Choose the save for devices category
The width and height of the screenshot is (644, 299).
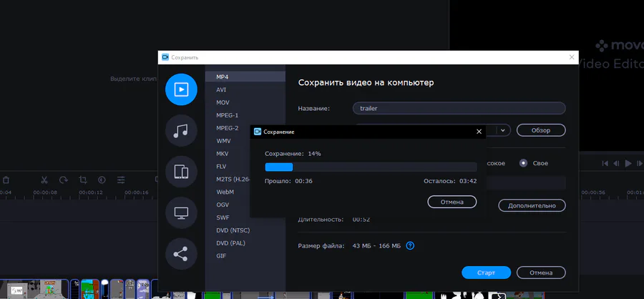tap(181, 172)
